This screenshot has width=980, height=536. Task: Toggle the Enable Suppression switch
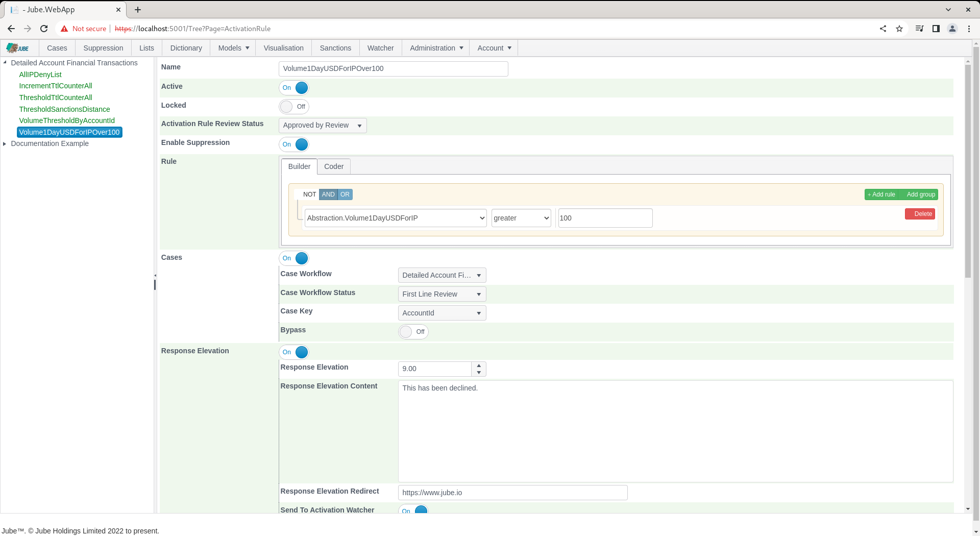point(294,144)
